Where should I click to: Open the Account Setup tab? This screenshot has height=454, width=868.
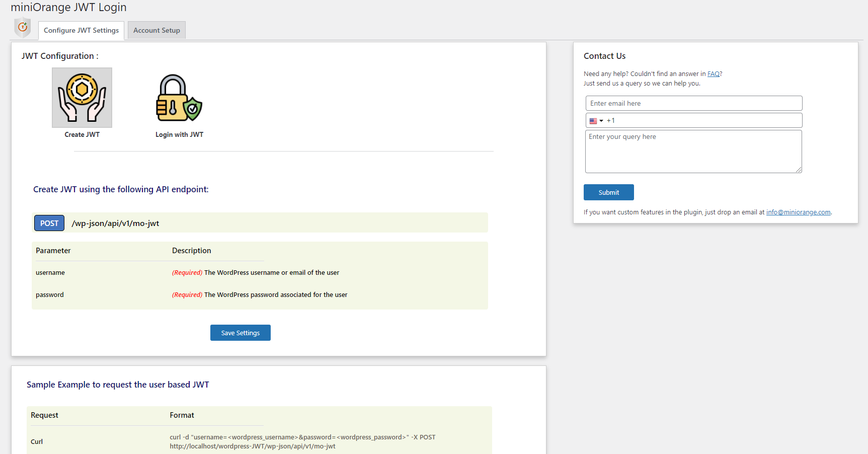point(156,30)
